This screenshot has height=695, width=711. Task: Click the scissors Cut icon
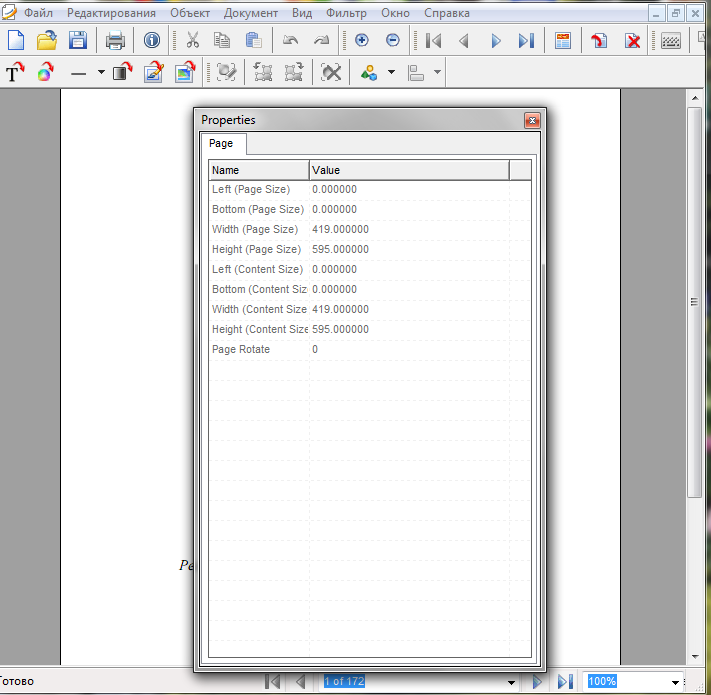click(193, 41)
